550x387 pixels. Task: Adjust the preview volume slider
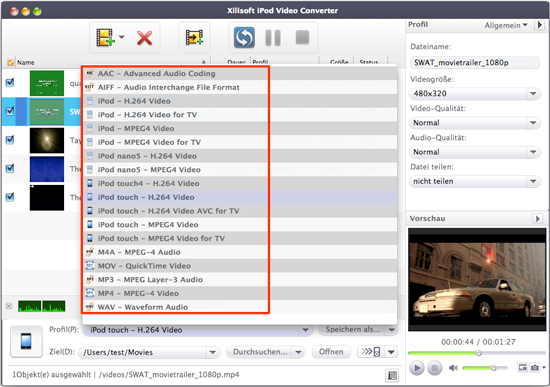(485, 368)
